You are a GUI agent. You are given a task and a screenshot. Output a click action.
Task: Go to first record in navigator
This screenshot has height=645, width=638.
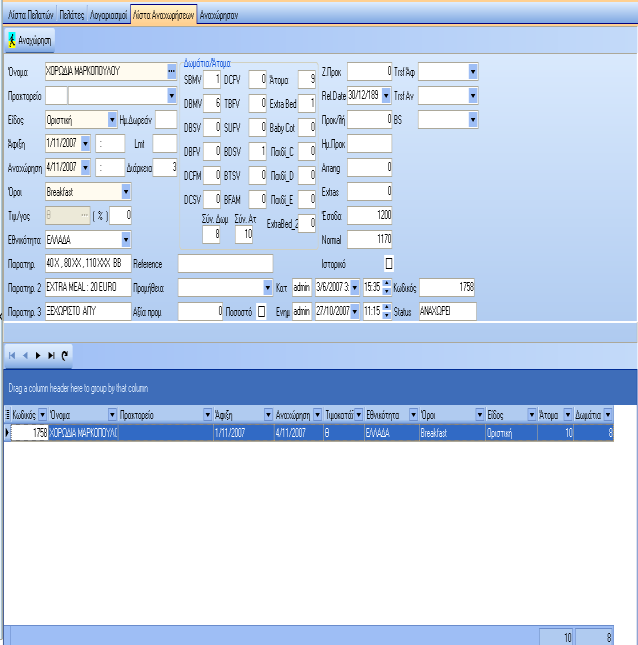[12, 355]
